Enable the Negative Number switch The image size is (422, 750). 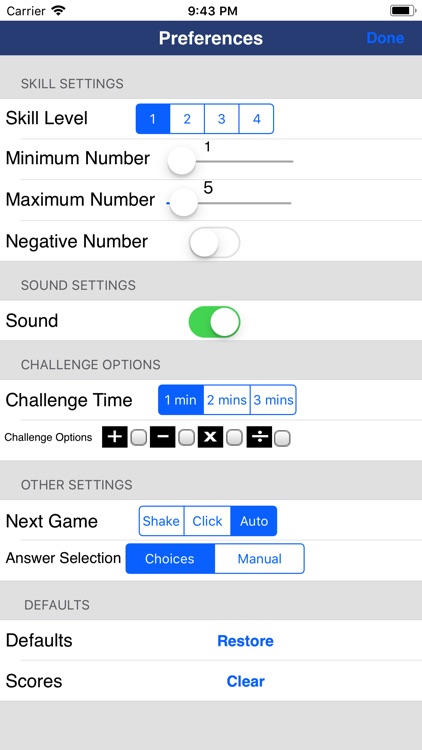coord(214,242)
